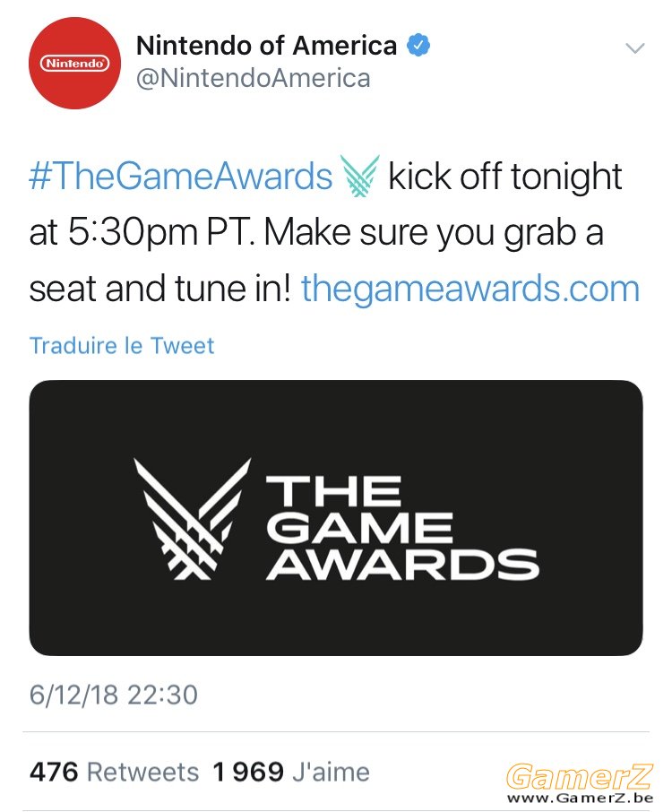This screenshot has height=812, width=672.
Task: Open the Nintendo red profile avatar
Action: (74, 63)
